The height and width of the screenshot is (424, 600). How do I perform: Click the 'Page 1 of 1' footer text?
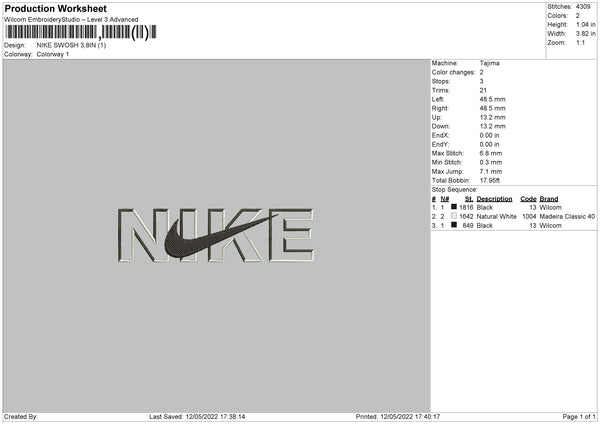[x=579, y=416]
